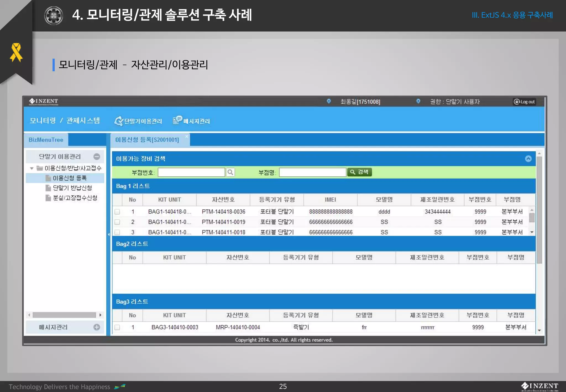Click tree panel horizontal scrollbar thumb

click(64, 315)
